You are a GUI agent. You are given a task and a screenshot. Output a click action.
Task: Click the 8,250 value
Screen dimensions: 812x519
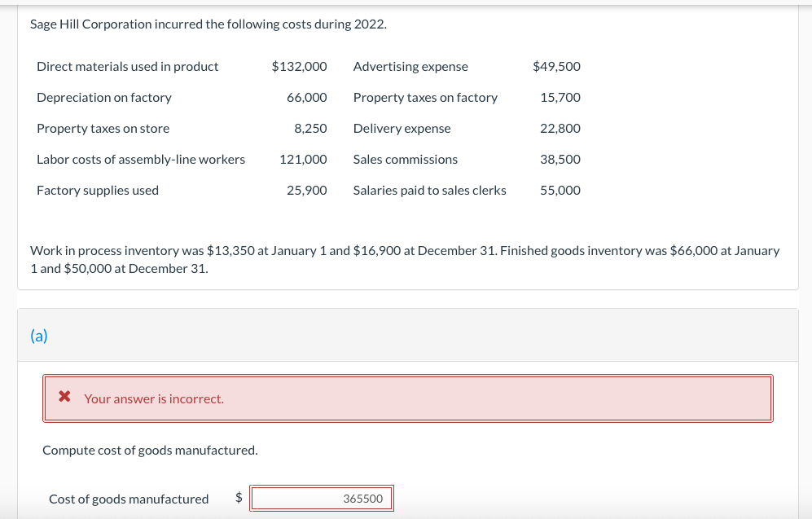[x=311, y=129]
